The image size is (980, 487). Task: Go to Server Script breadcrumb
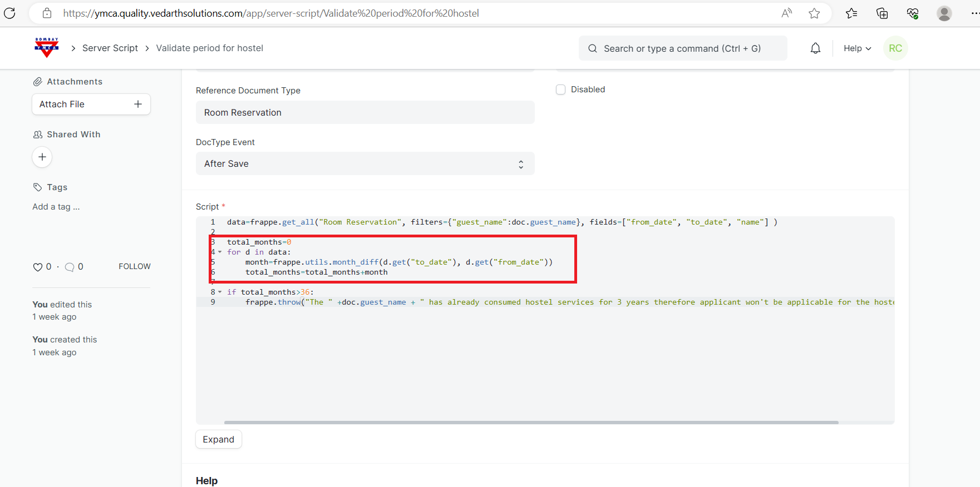[110, 48]
